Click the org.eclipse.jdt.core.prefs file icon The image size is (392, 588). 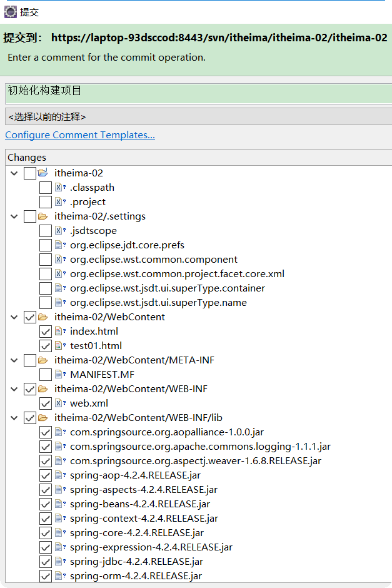coord(60,245)
